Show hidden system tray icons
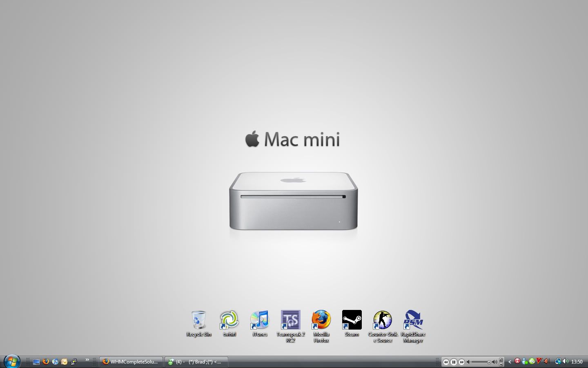This screenshot has height=368, width=588. click(510, 362)
